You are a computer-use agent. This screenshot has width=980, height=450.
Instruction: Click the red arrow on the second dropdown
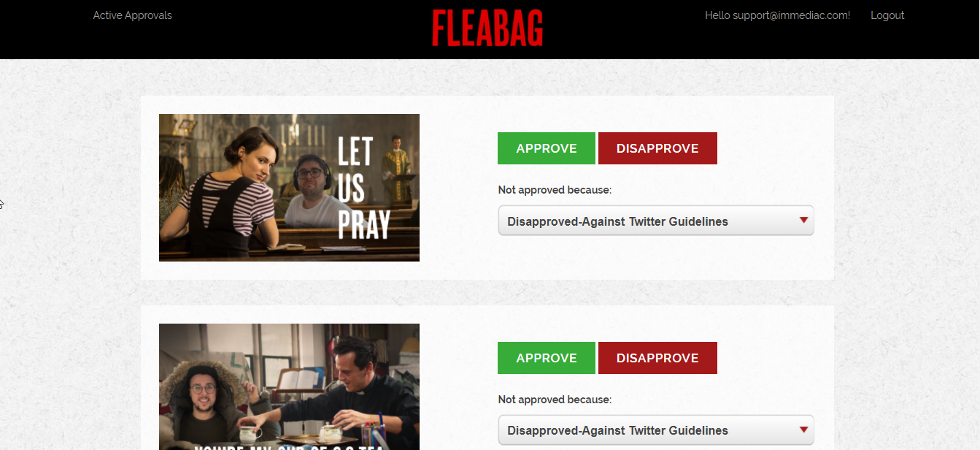(x=804, y=430)
